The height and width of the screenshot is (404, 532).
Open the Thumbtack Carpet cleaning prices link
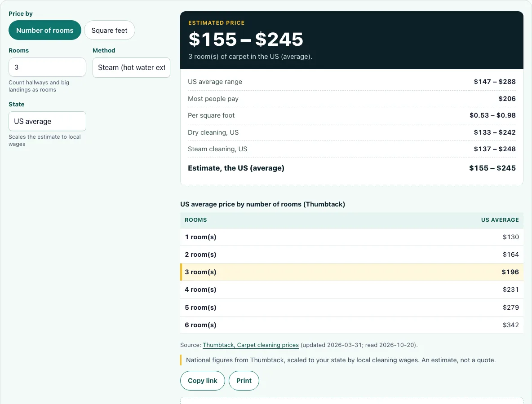coord(251,345)
